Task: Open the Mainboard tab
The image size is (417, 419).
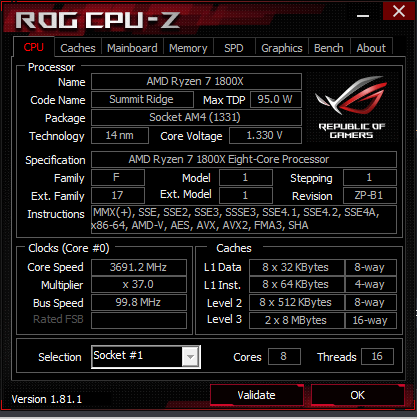Action: point(132,48)
